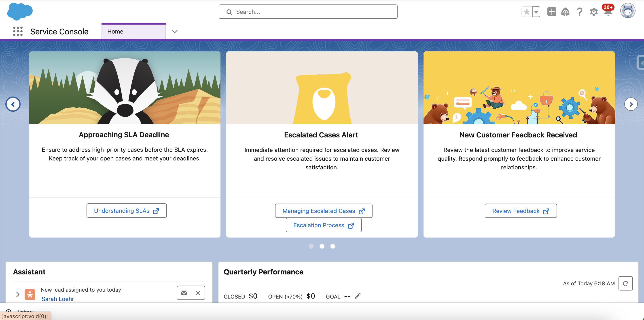Click the New Customer Feedback bears image
Image resolution: width=644 pixels, height=320 pixels.
(519, 88)
